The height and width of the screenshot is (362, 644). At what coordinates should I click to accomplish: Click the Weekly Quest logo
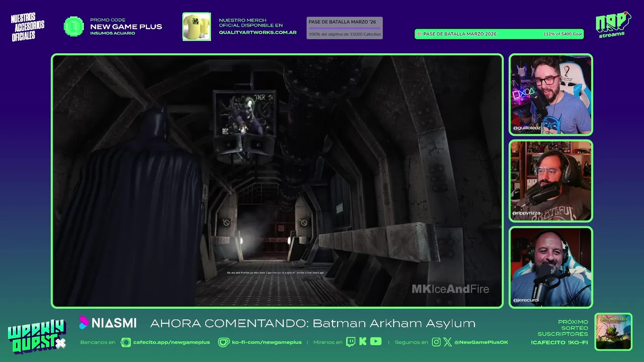coord(37,336)
